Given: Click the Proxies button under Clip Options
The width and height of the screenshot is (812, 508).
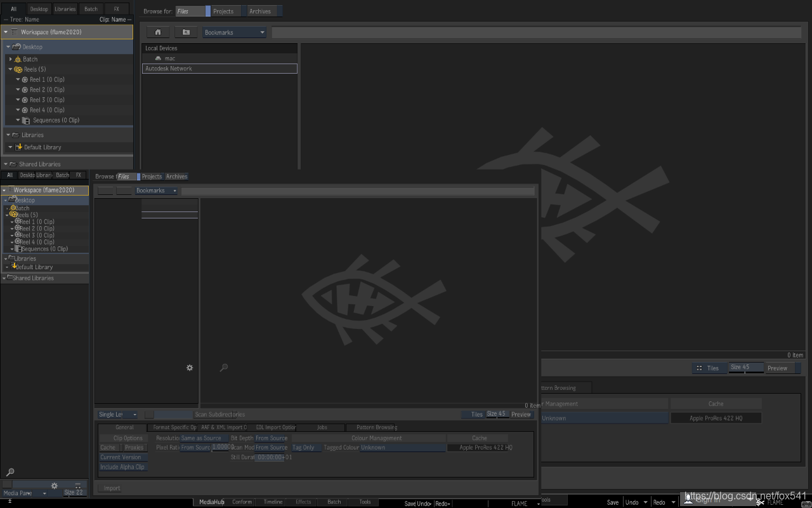Looking at the screenshot, I should click(x=134, y=448).
